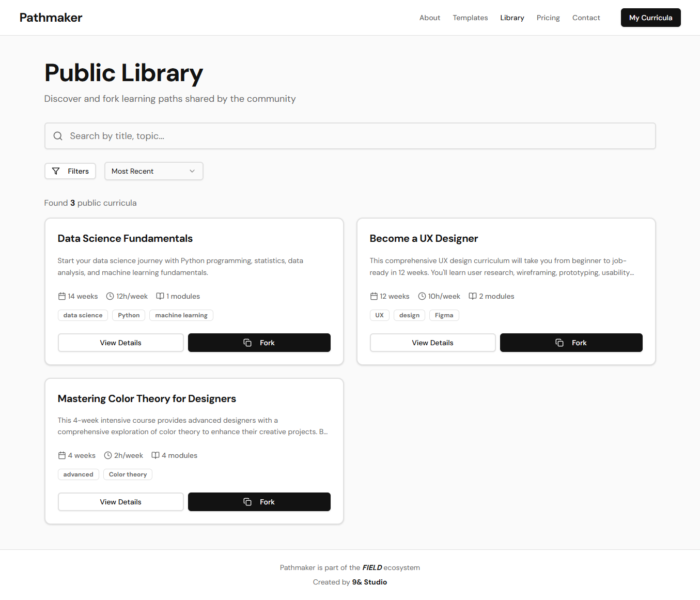Open the Templates page
The image size is (700, 600).
click(470, 18)
